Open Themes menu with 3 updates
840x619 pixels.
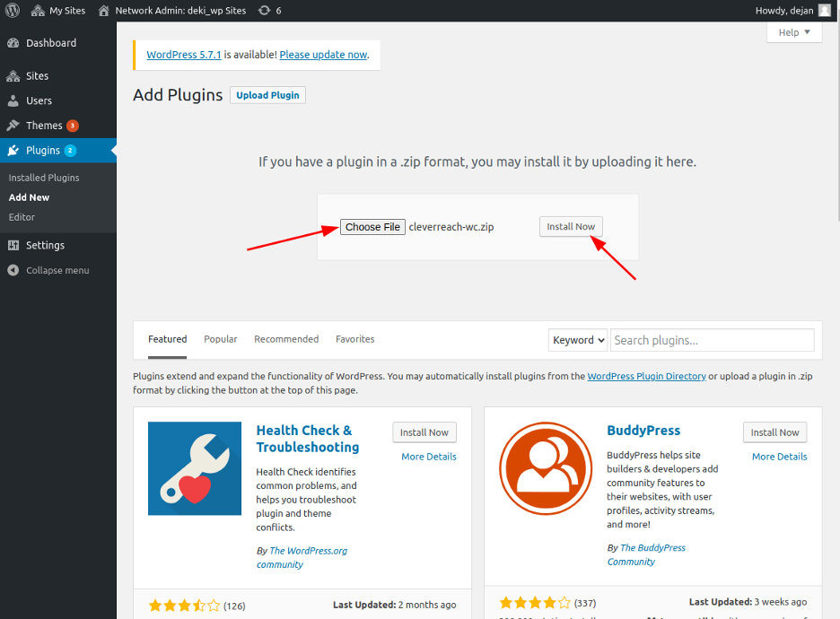[x=44, y=126]
